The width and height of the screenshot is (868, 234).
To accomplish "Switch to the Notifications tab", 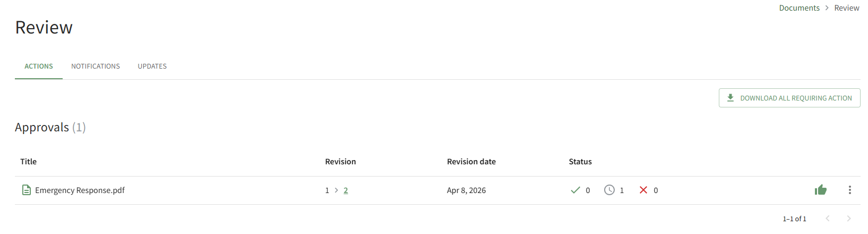I will 96,66.
